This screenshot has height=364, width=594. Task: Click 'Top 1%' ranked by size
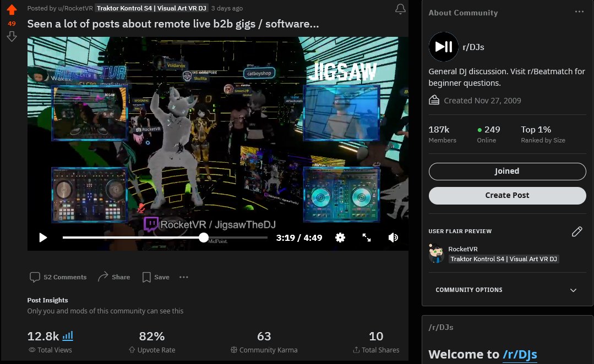pos(543,134)
